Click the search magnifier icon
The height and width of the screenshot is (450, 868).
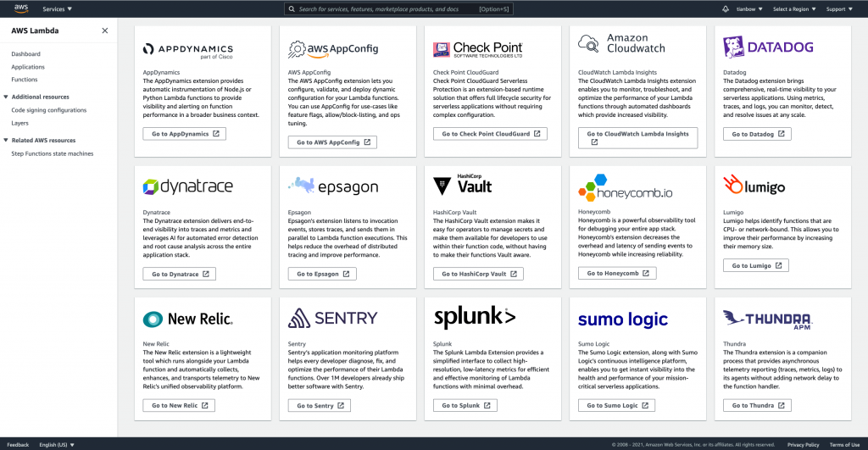point(292,8)
